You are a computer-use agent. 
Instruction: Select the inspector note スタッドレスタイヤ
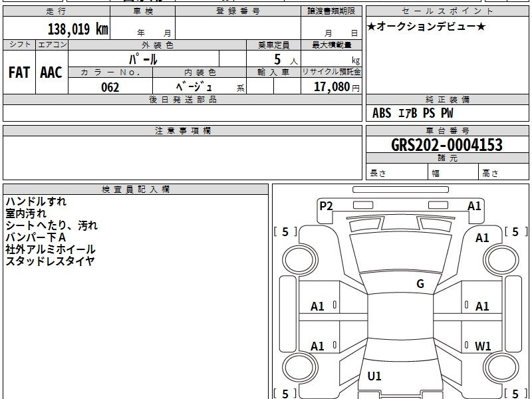(x=50, y=261)
